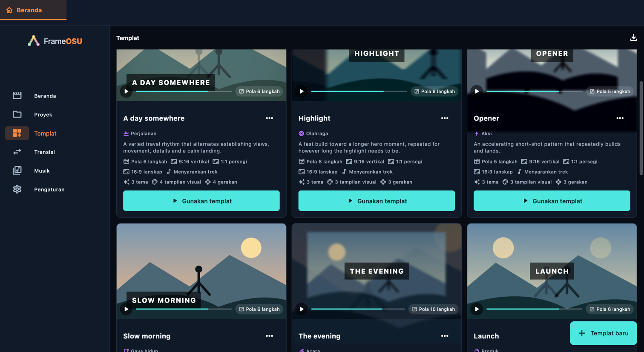This screenshot has width=644, height=352.
Task: Select Templat in the sidebar
Action: click(55, 133)
